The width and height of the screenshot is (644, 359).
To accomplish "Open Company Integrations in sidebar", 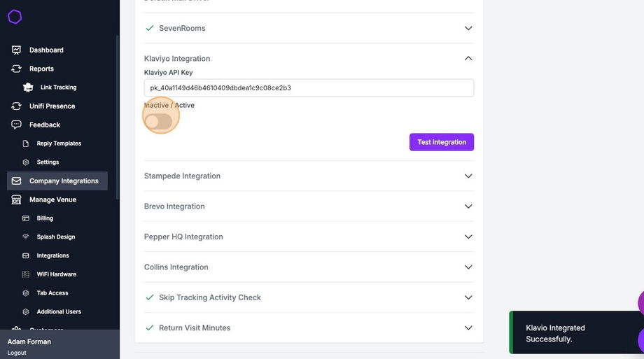I will pos(63,181).
